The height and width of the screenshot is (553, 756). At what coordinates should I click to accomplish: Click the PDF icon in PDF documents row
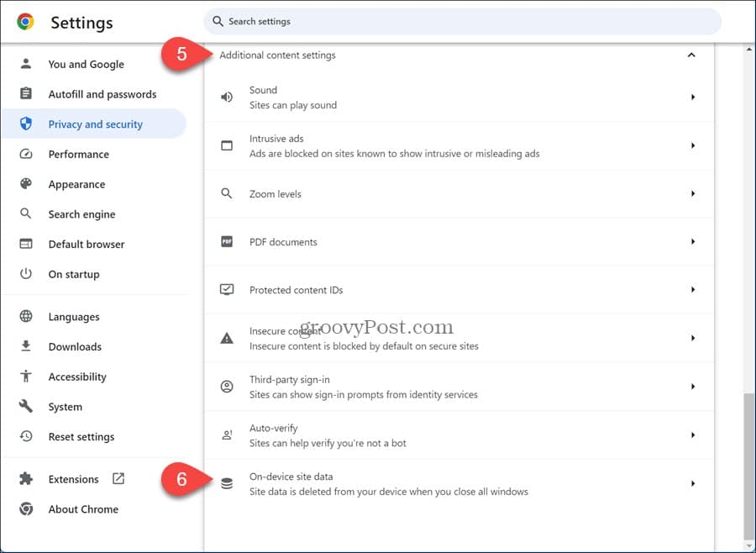tap(227, 241)
